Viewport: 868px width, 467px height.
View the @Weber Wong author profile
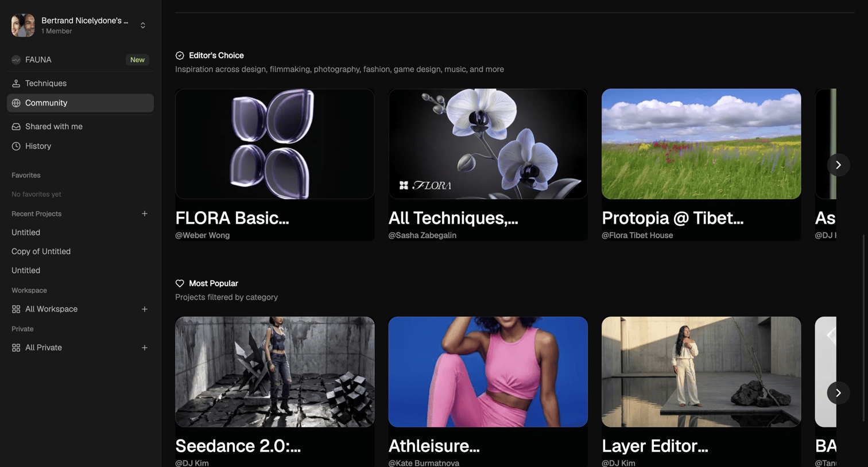[x=202, y=235]
